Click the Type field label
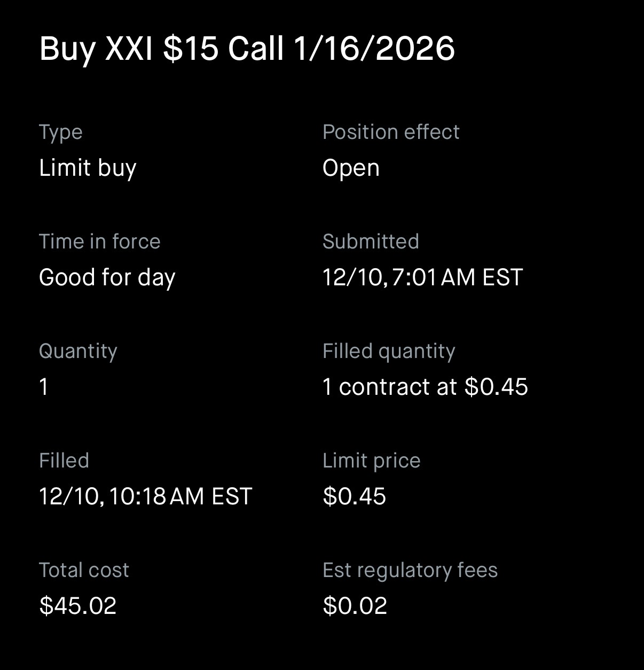 [x=60, y=132]
